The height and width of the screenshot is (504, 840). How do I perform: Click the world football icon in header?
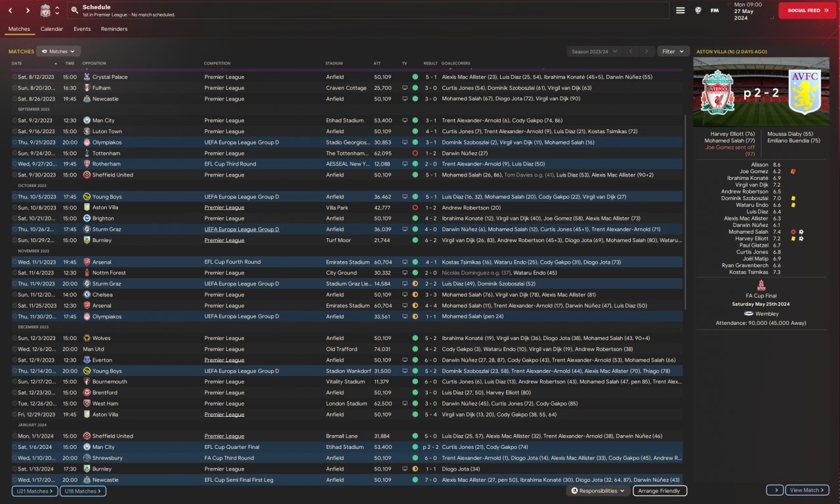(x=698, y=10)
